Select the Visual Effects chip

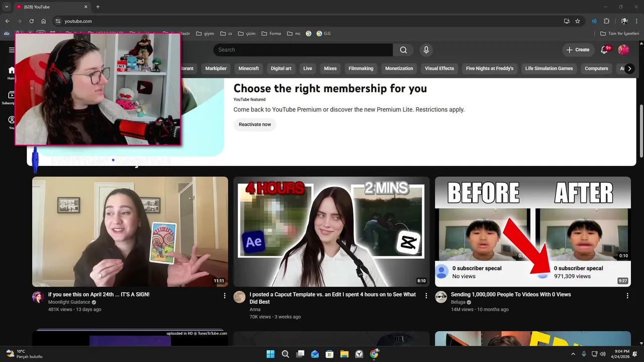coord(439,68)
